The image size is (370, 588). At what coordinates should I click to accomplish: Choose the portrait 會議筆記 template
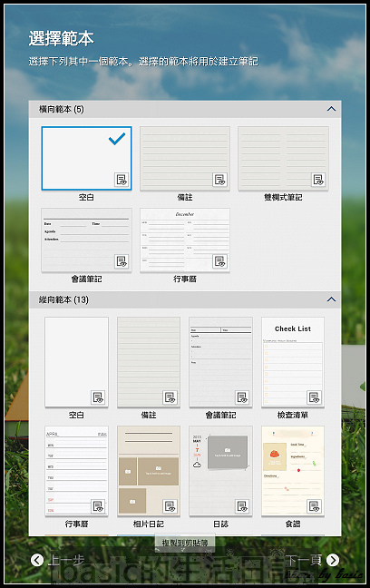(220, 362)
